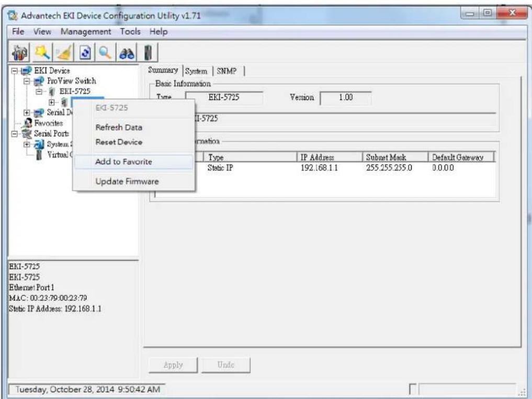Expand the System serial ports node
The width and height of the screenshot is (532, 399).
tap(27, 145)
